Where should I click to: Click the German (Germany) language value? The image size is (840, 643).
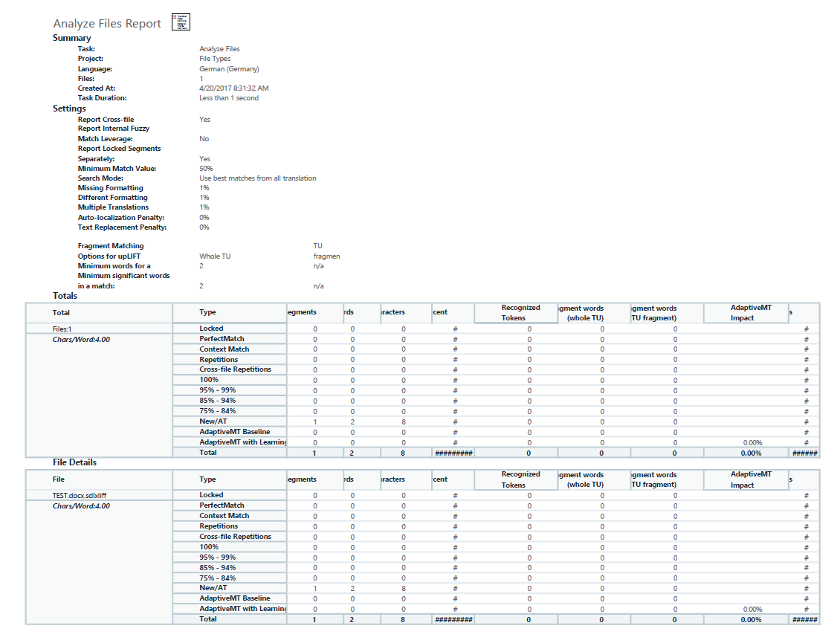(229, 68)
